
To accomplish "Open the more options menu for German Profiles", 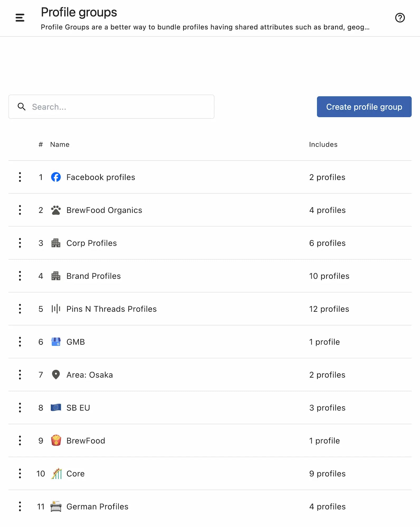I will tap(20, 506).
